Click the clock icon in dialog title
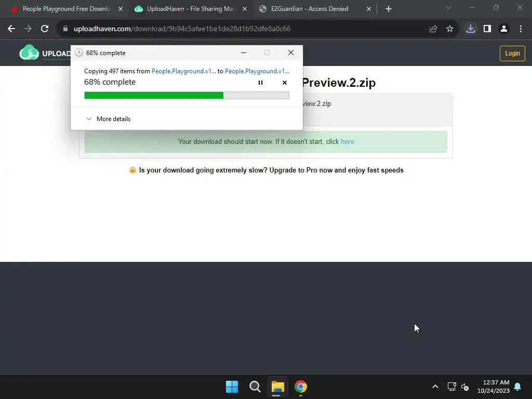Image resolution: width=532 pixels, height=399 pixels. [x=79, y=52]
